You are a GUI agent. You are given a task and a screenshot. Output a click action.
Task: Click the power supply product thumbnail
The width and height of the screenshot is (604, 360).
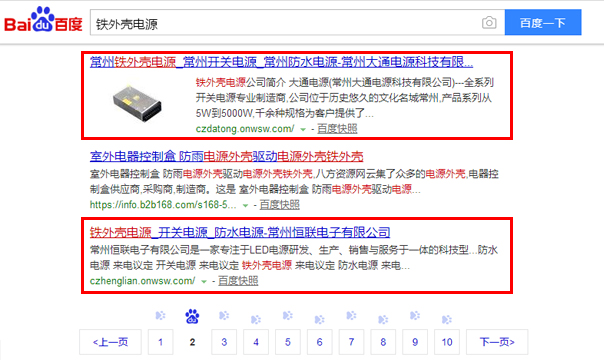137,103
